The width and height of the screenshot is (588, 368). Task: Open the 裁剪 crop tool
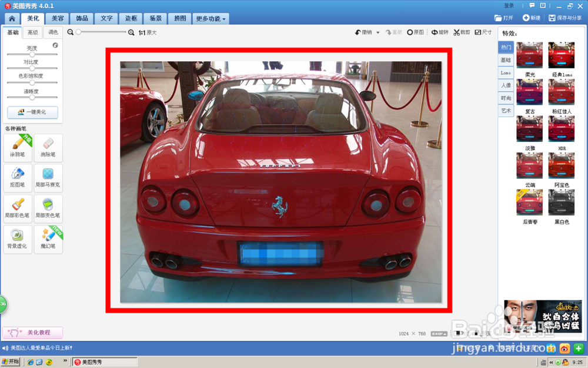462,32
